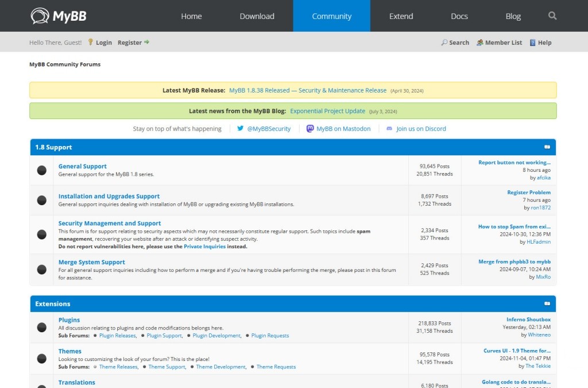This screenshot has height=388, width=588.
Task: Click the MyBB logo
Action: 59,16
